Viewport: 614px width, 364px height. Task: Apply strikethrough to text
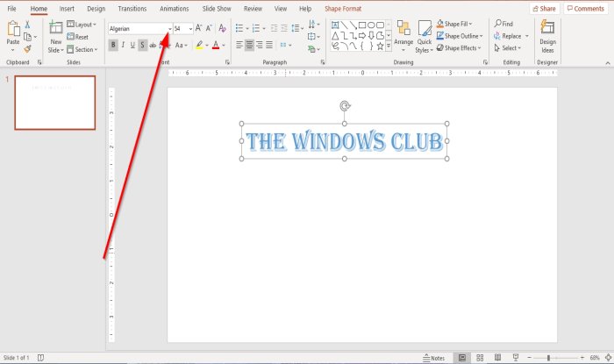point(153,46)
